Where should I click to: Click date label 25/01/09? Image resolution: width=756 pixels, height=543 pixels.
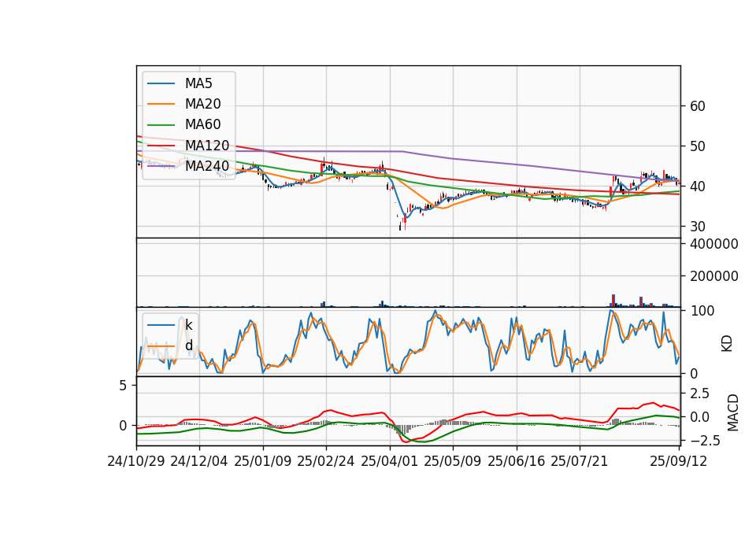click(263, 461)
